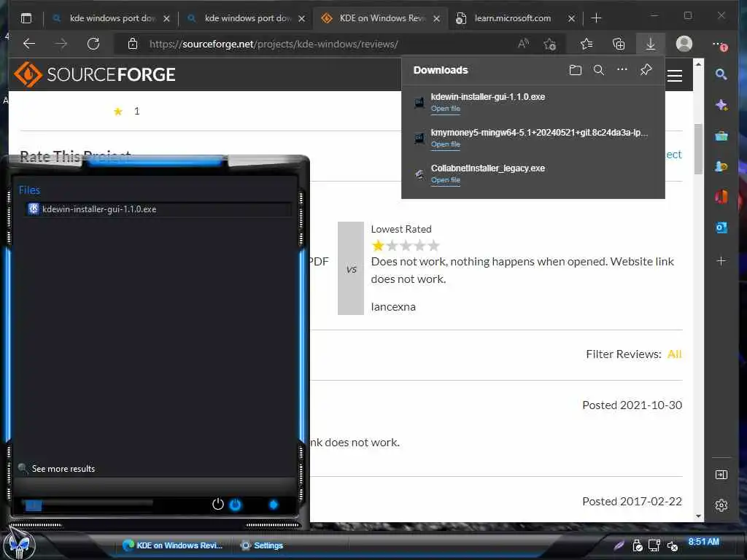Click the address bar URL field

coord(274,44)
